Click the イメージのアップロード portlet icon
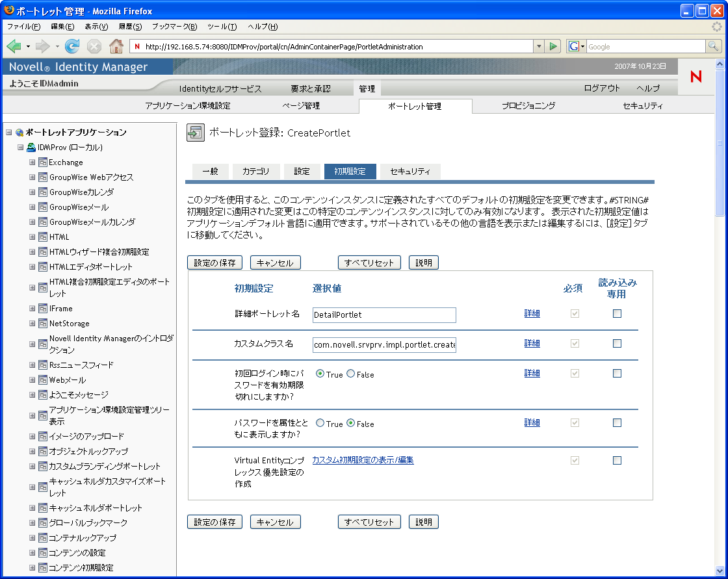 click(x=43, y=436)
